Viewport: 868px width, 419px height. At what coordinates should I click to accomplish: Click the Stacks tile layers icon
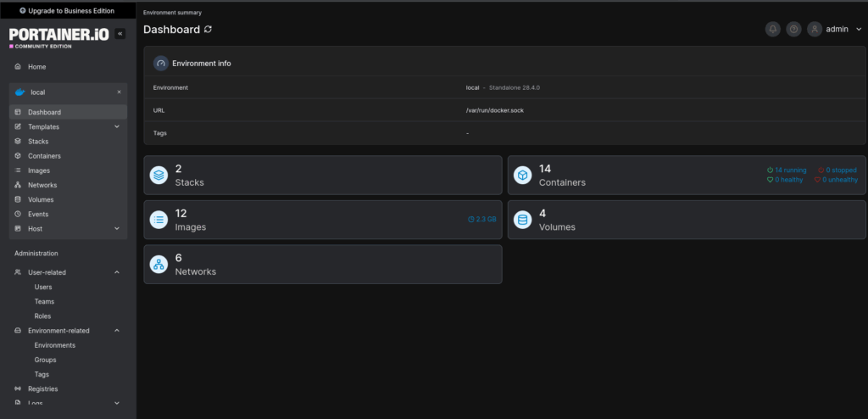click(159, 176)
